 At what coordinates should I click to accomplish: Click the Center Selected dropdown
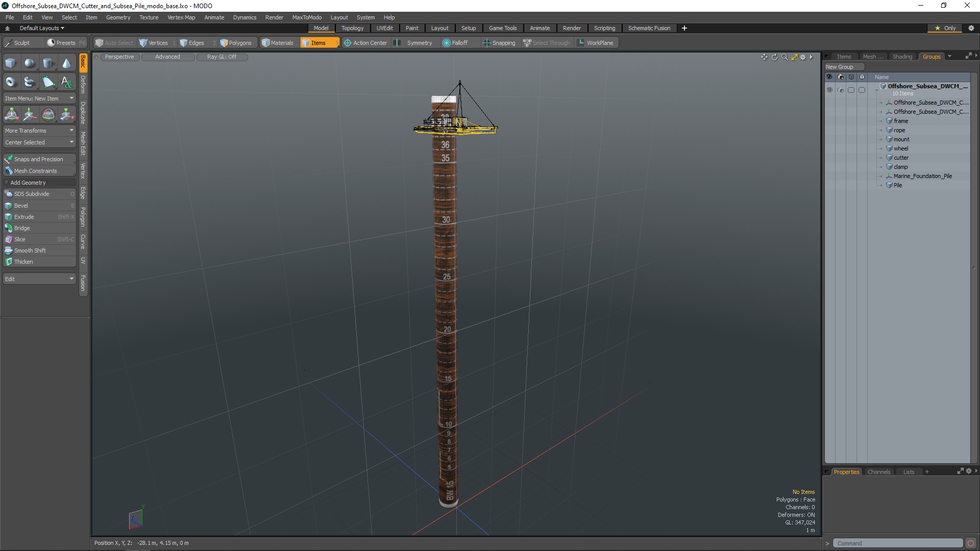[x=38, y=142]
